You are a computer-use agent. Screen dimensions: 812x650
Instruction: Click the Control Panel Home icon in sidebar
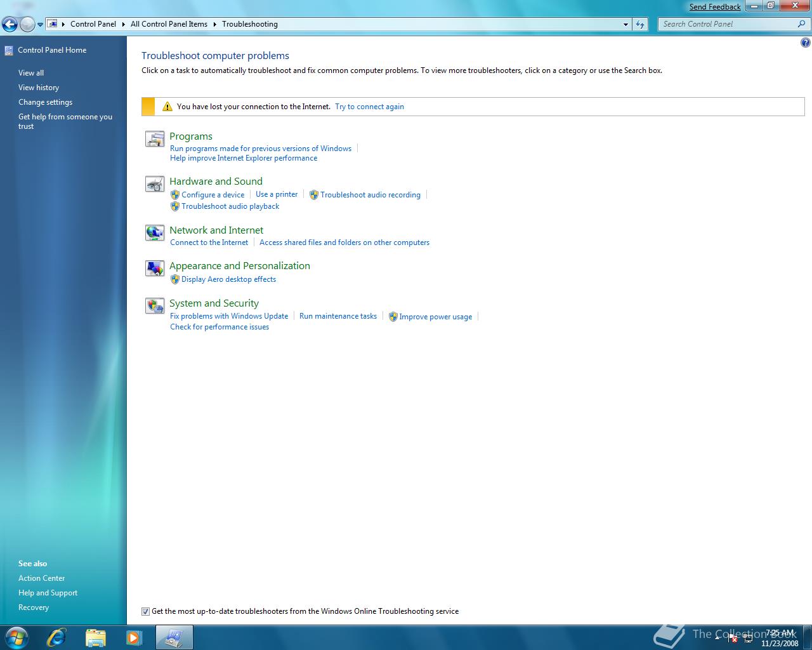pos(8,50)
